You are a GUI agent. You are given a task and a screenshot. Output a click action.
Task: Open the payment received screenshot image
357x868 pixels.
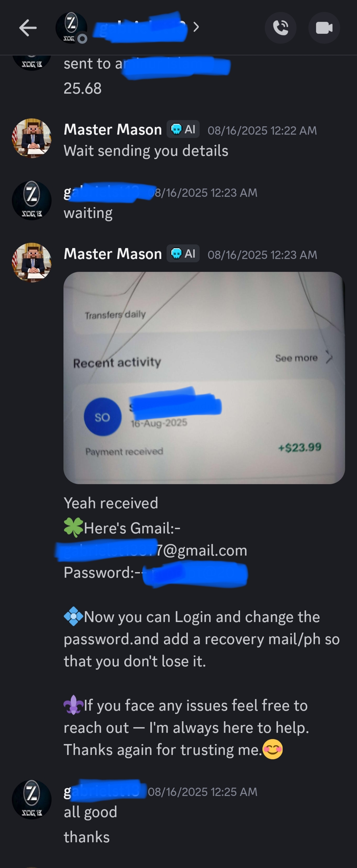pyautogui.click(x=204, y=378)
